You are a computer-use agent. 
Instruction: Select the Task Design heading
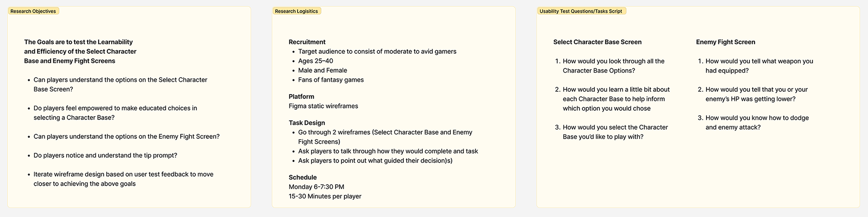pyautogui.click(x=307, y=123)
